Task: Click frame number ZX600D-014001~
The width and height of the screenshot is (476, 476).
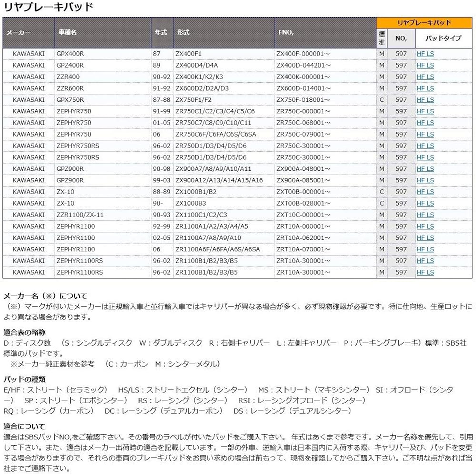Action: [x=303, y=89]
